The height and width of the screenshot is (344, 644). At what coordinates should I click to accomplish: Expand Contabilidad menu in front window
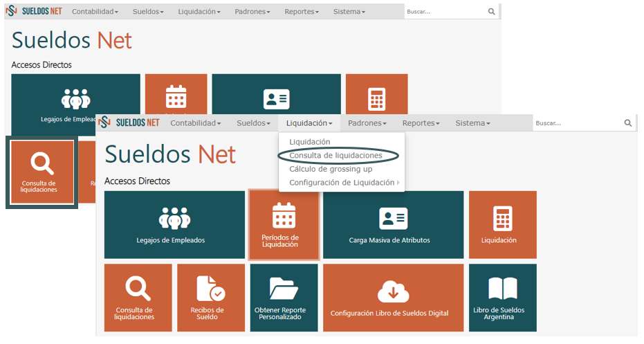tap(196, 123)
